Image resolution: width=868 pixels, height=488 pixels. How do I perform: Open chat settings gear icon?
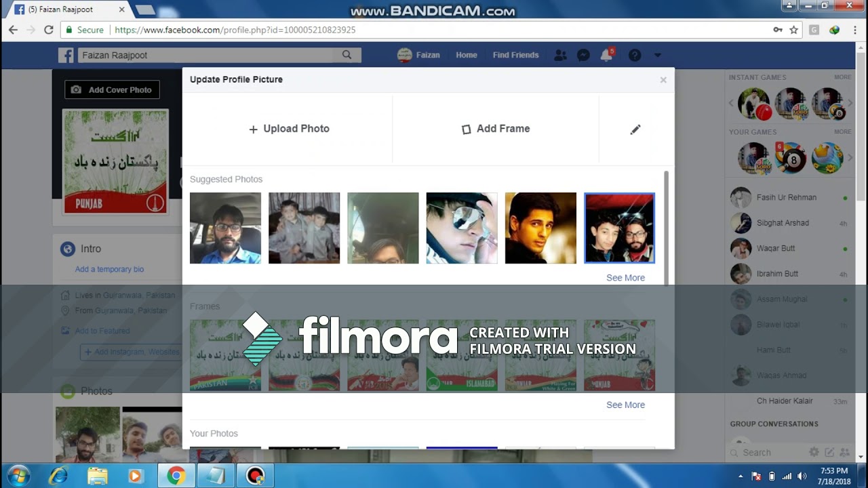point(814,452)
